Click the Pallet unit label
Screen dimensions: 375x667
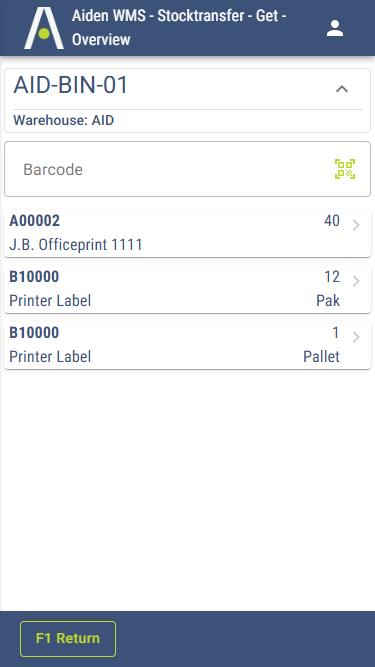321,356
